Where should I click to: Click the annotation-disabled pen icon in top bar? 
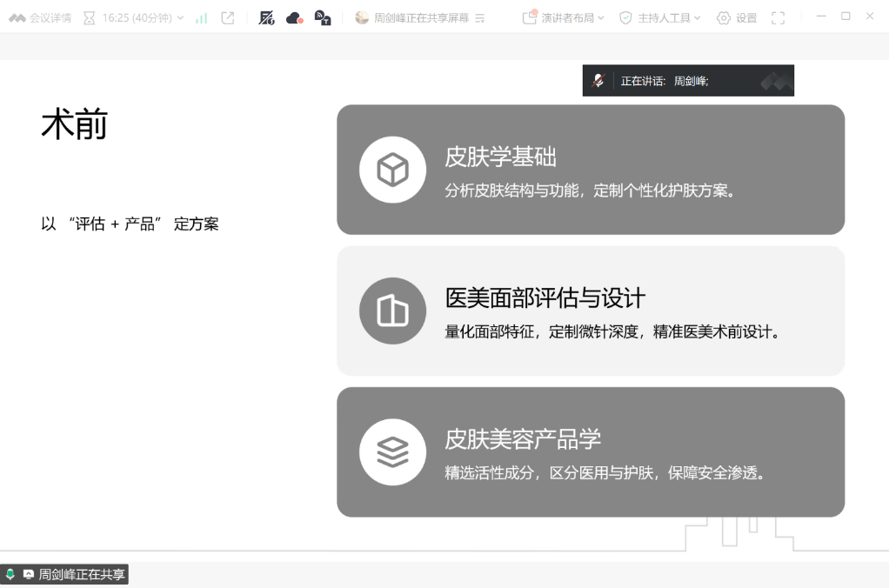[267, 17]
